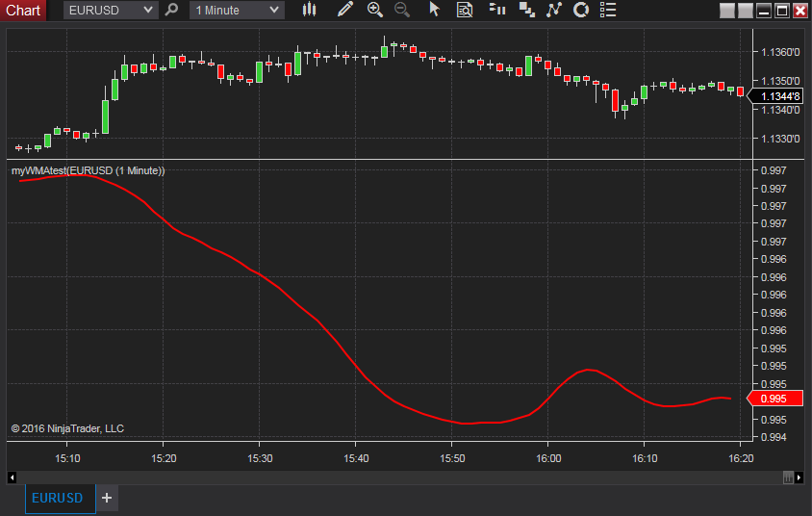Click the 15:30 time axis label
Screen dimensions: 812x516
260,458
